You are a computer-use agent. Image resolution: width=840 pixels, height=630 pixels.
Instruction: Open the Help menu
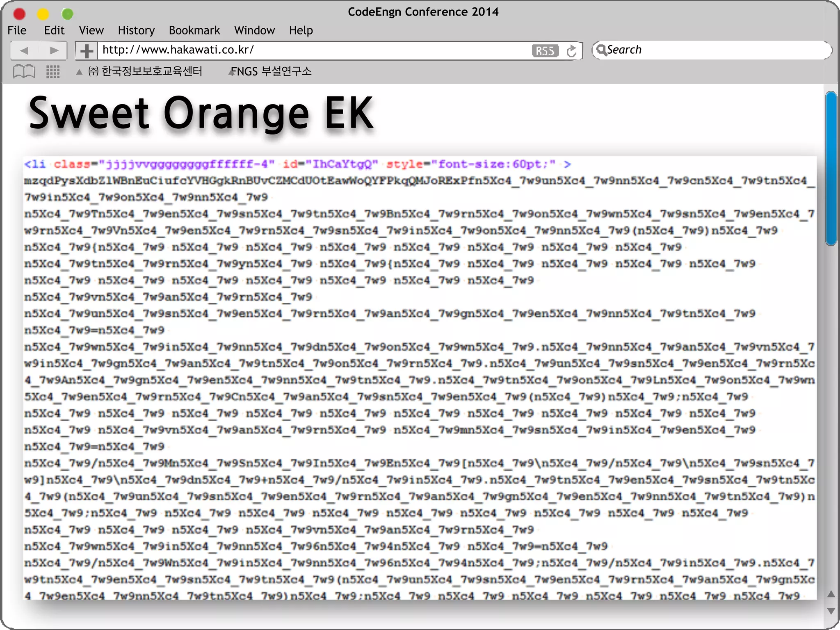(x=301, y=30)
